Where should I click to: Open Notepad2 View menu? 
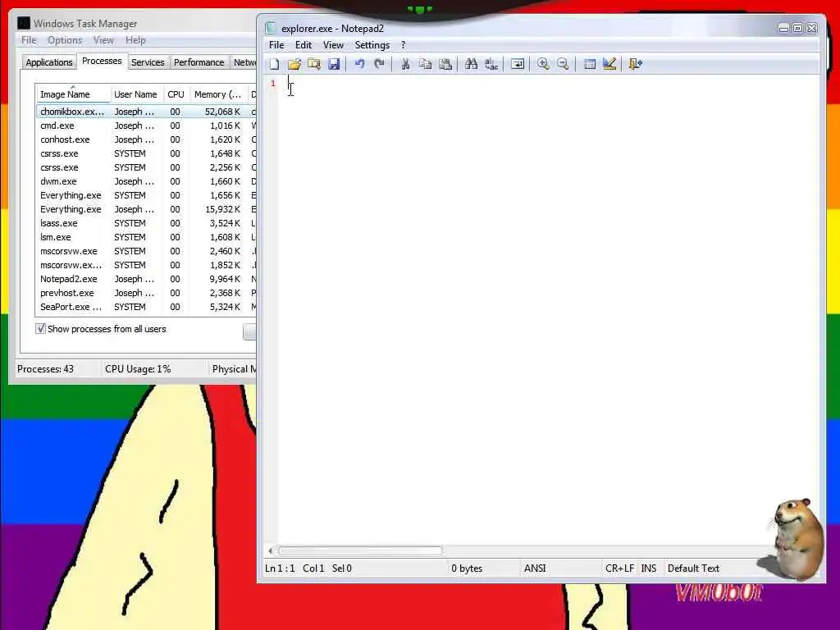[x=333, y=45]
